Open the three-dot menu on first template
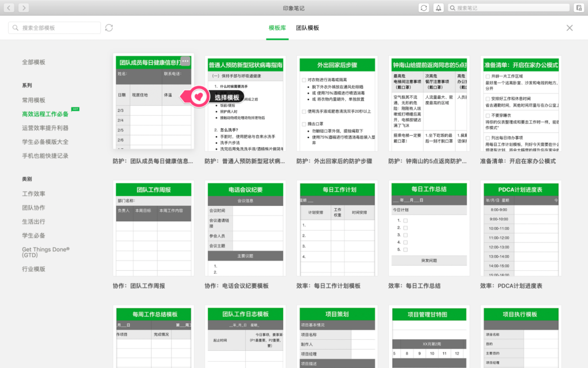Image resolution: width=588 pixels, height=368 pixels. 185,61
